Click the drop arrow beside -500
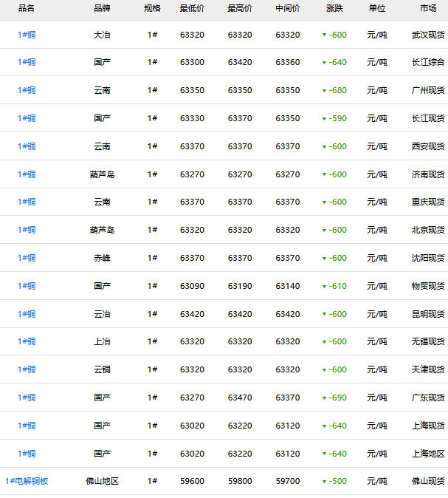 324,482
